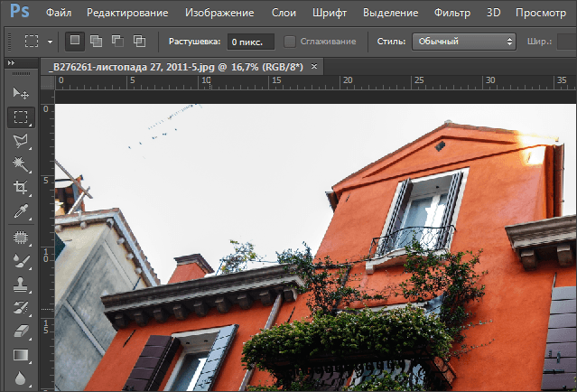Select the Clone Stamp tool
Image resolution: width=577 pixels, height=392 pixels.
pyautogui.click(x=20, y=285)
